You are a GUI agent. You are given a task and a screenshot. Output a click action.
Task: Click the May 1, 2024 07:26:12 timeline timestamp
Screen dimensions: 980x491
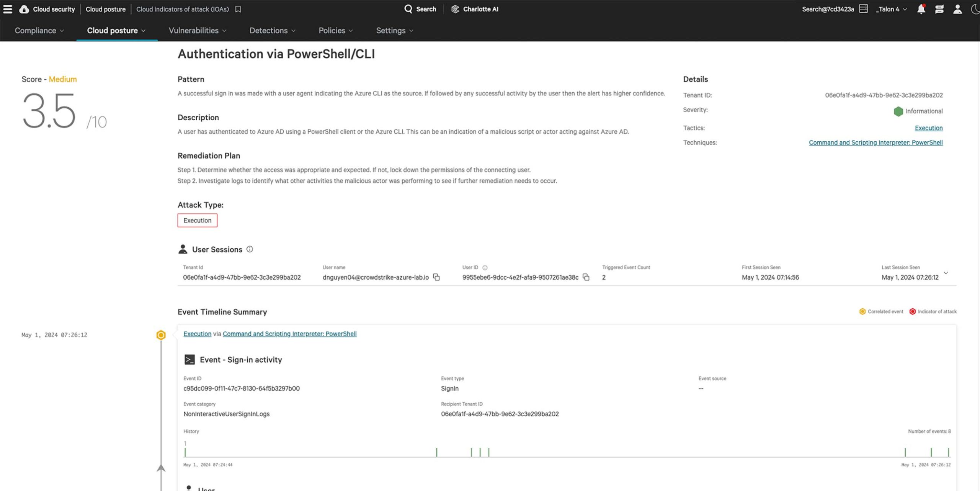coord(54,335)
